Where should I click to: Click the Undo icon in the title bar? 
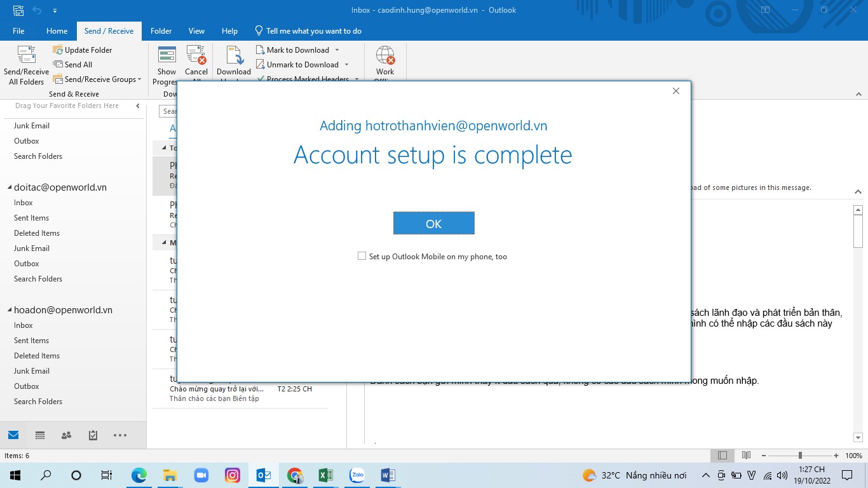point(36,10)
